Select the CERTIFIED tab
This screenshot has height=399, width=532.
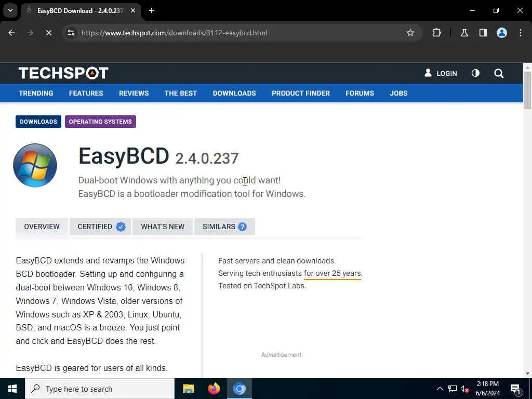point(100,227)
